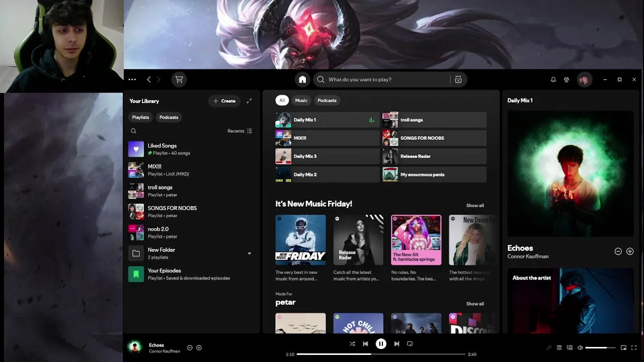Open the play queue icon

559,347
